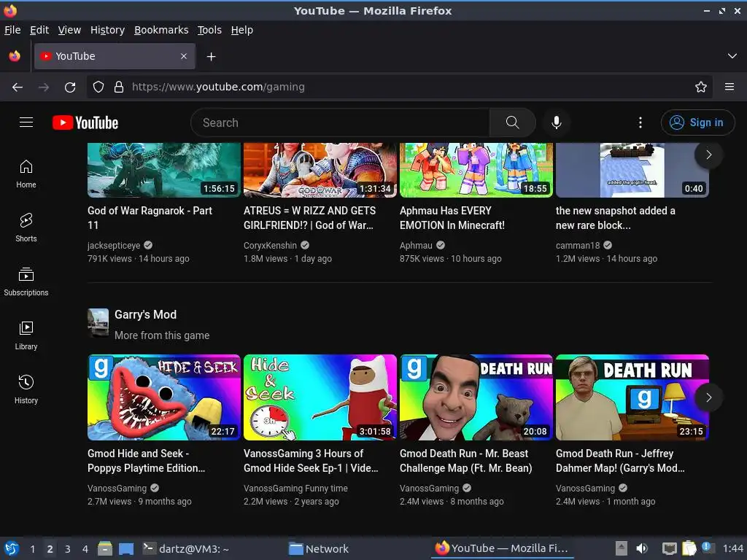
Task: Click the YouTube search input field
Action: [x=340, y=122]
